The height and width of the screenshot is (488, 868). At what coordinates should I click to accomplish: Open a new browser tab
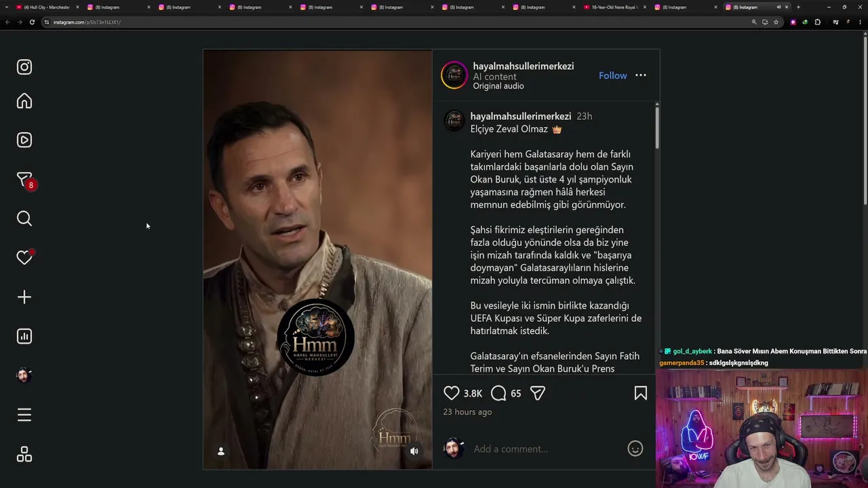tap(798, 7)
